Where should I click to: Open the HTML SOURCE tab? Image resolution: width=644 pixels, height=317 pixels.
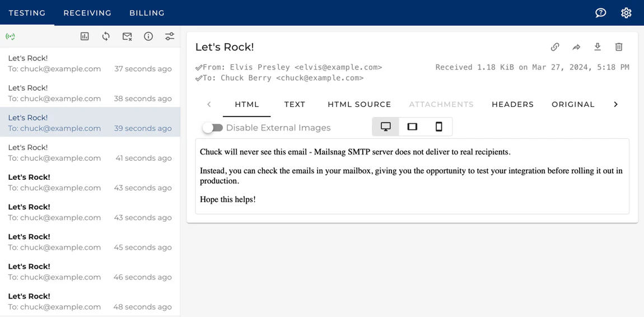pos(359,104)
